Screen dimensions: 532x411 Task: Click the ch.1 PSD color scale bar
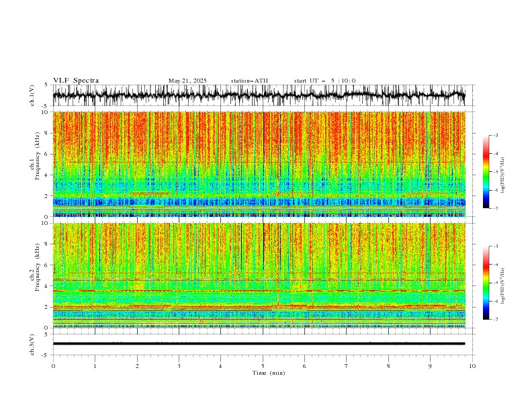tap(486, 172)
